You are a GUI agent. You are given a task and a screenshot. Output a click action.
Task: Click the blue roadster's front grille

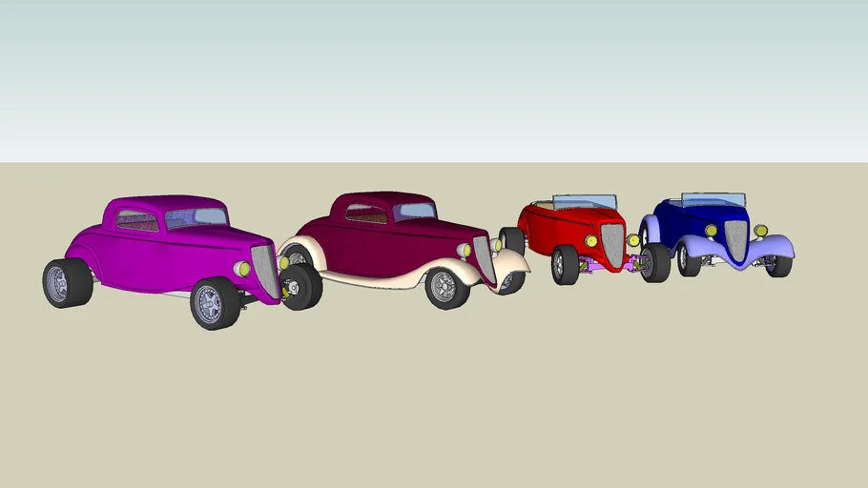735,241
